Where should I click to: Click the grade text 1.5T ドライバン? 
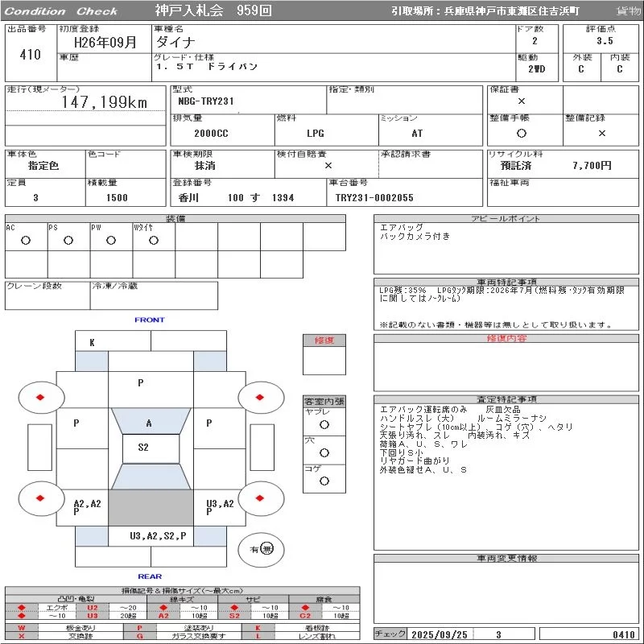pyautogui.click(x=207, y=67)
